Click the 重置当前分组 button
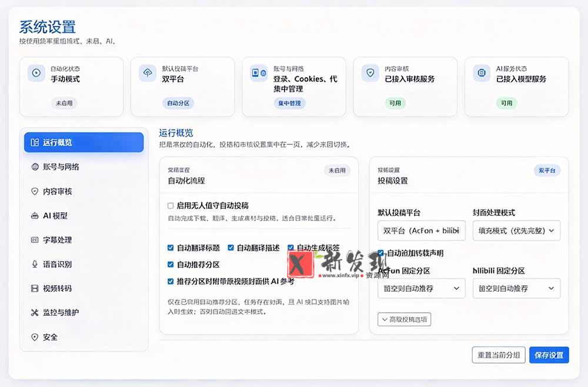 pos(499,355)
